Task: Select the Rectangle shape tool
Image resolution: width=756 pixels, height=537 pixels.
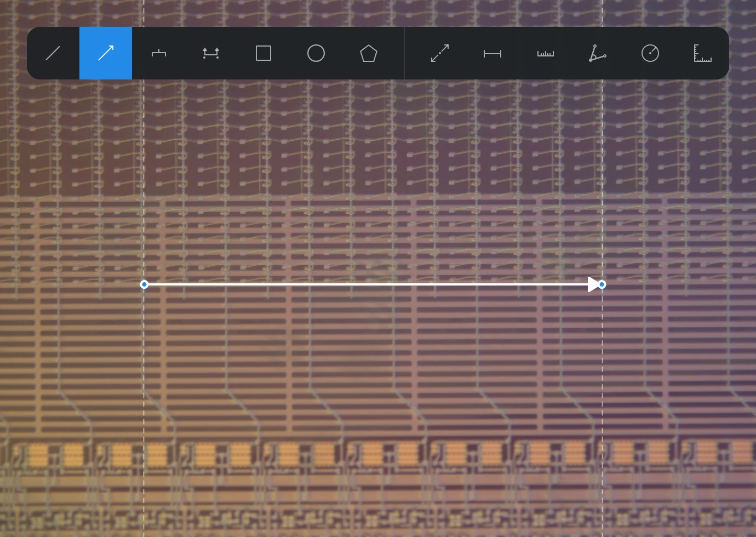Action: pyautogui.click(x=264, y=53)
